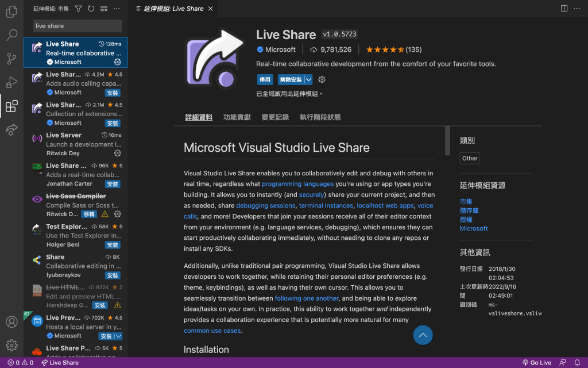This screenshot has height=368, width=588.
Task: Expand install dropdown for Live Preview
Action: pos(118,336)
